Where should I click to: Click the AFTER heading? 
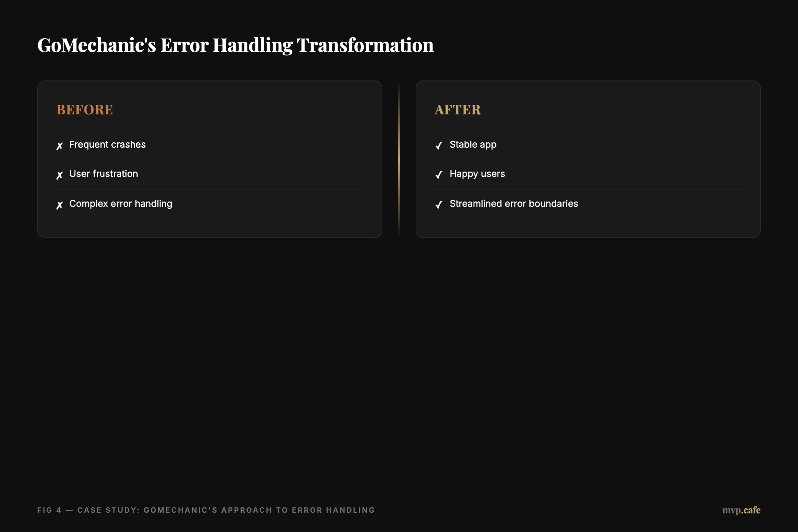pos(458,110)
